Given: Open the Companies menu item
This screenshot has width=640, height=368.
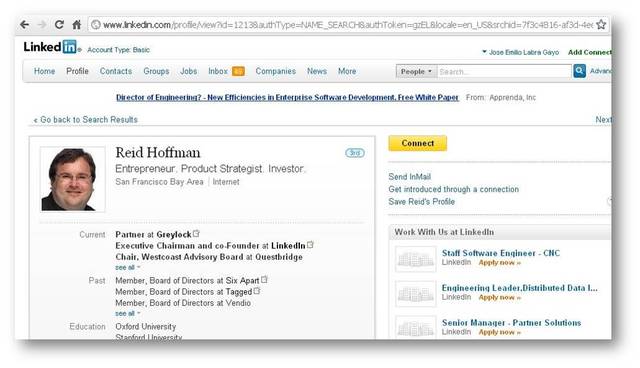Looking at the screenshot, I should point(276,71).
